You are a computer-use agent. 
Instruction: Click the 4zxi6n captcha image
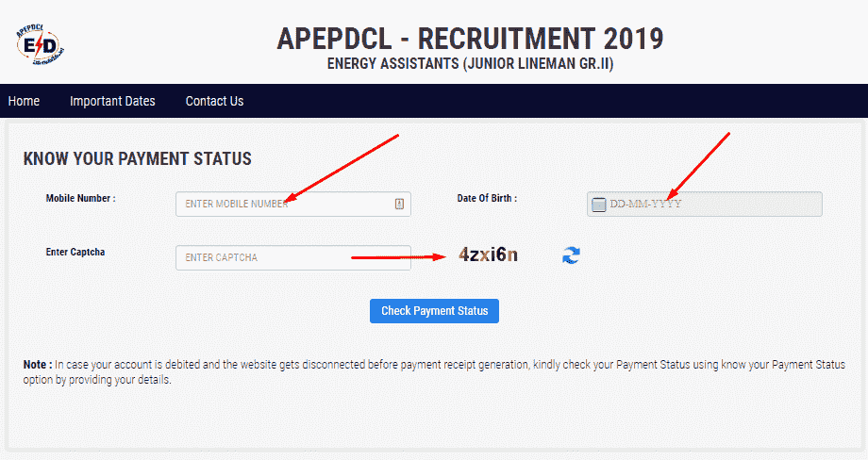[489, 255]
